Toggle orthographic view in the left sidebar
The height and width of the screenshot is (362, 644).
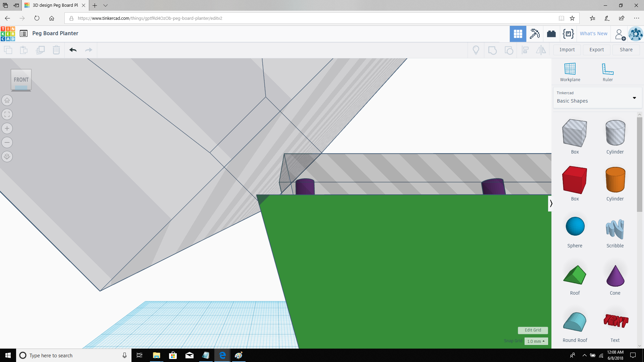7,157
